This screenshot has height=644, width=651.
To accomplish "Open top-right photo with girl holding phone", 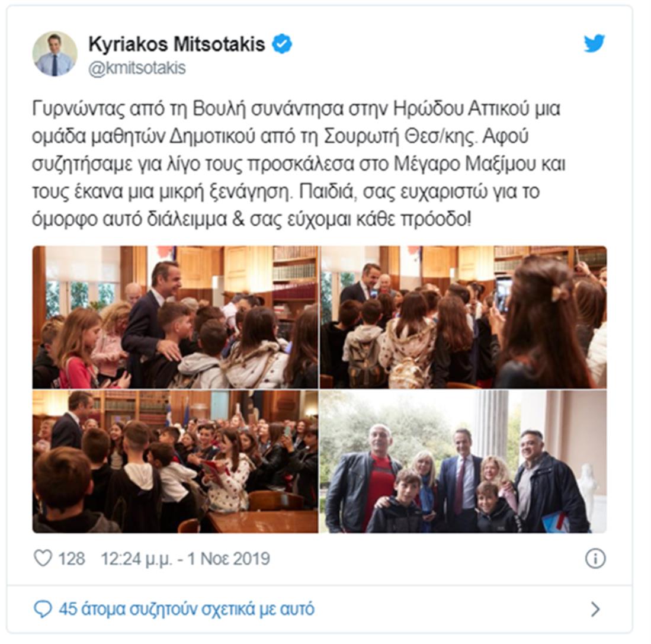I will click(463, 317).
